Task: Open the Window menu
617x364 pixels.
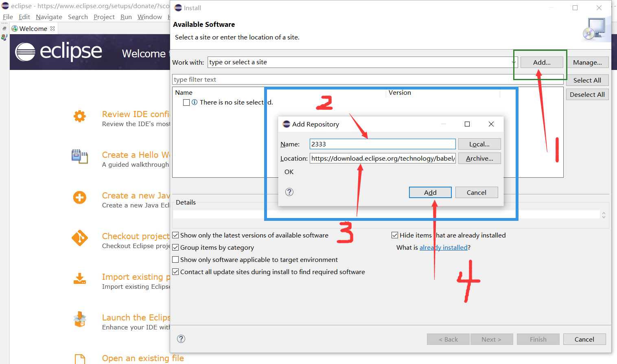Action: tap(150, 17)
